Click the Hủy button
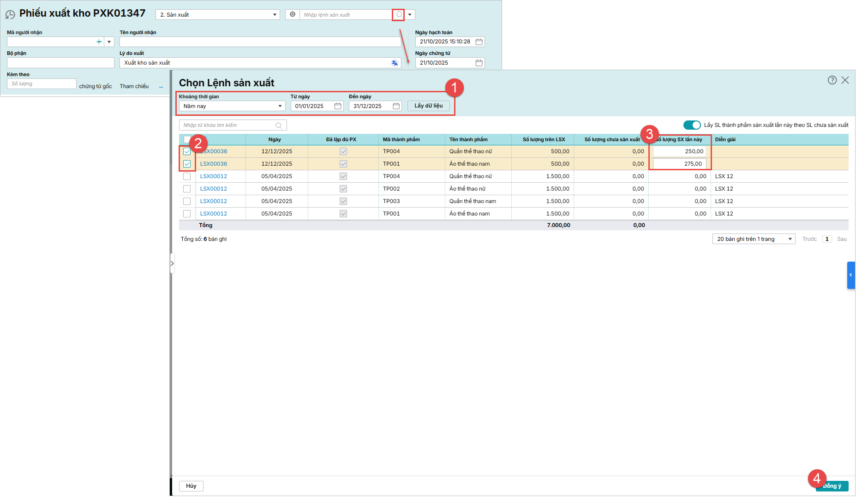868x503 pixels. 191,486
